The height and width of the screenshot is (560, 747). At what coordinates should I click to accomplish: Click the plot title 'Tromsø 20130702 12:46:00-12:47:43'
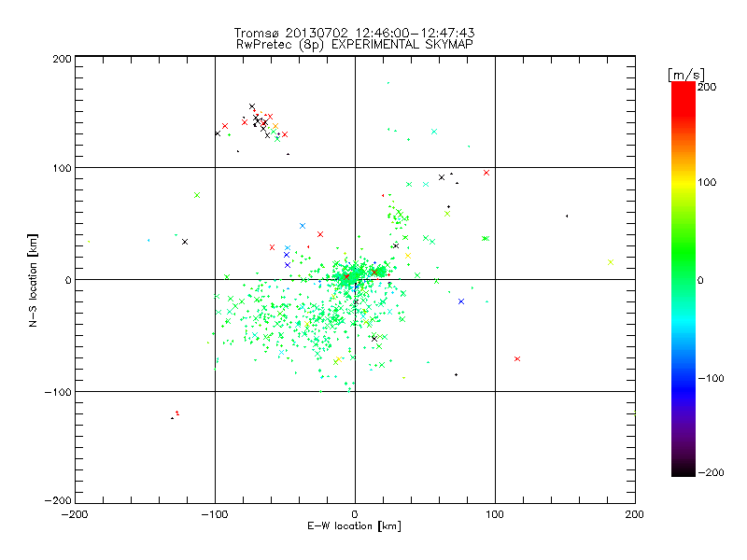[354, 33]
